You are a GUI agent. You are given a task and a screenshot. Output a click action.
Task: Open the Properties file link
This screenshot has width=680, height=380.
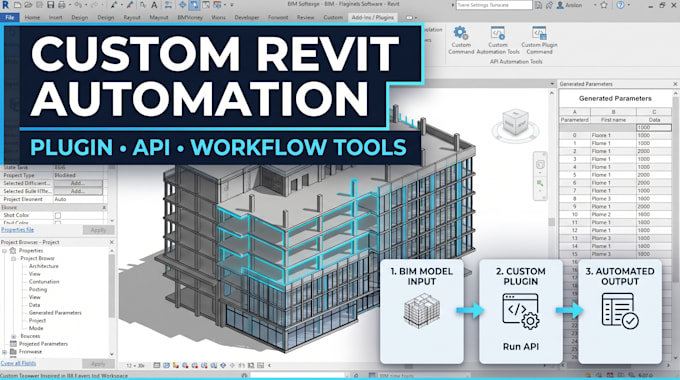pyautogui.click(x=17, y=230)
